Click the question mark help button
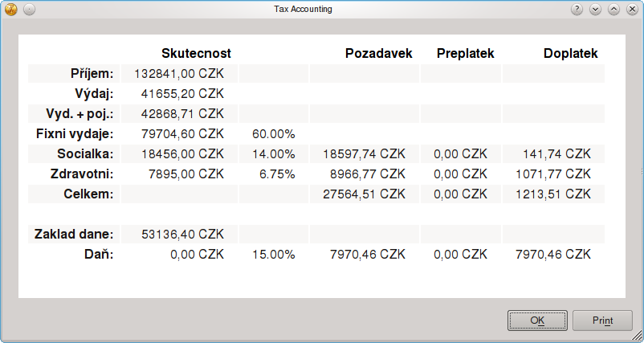This screenshot has width=644, height=343. [577, 10]
